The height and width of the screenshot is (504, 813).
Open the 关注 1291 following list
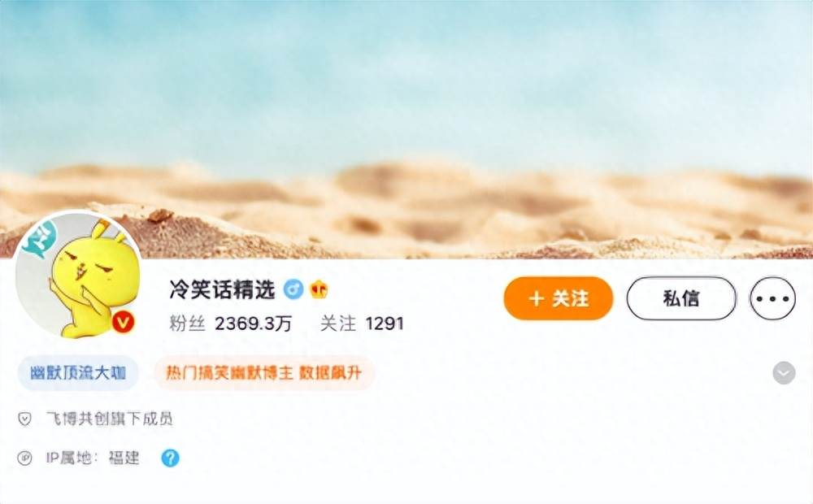click(x=362, y=324)
